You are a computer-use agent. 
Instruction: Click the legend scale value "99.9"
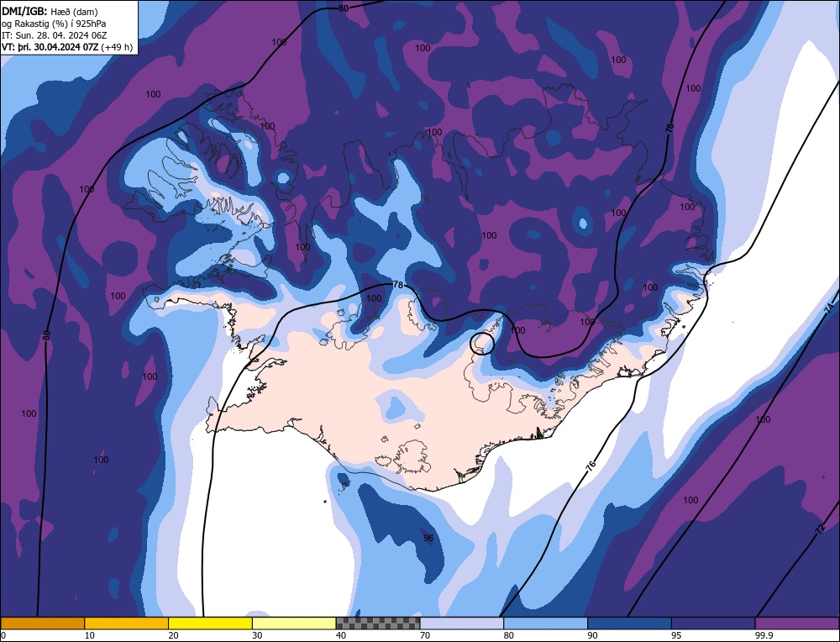[x=764, y=635]
